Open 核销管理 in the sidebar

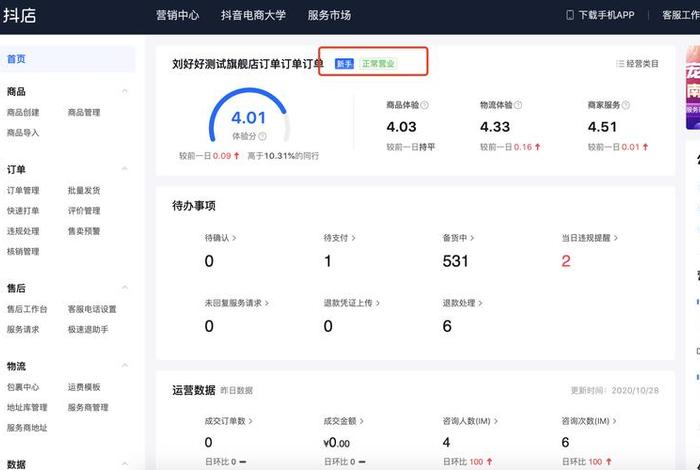click(x=23, y=251)
